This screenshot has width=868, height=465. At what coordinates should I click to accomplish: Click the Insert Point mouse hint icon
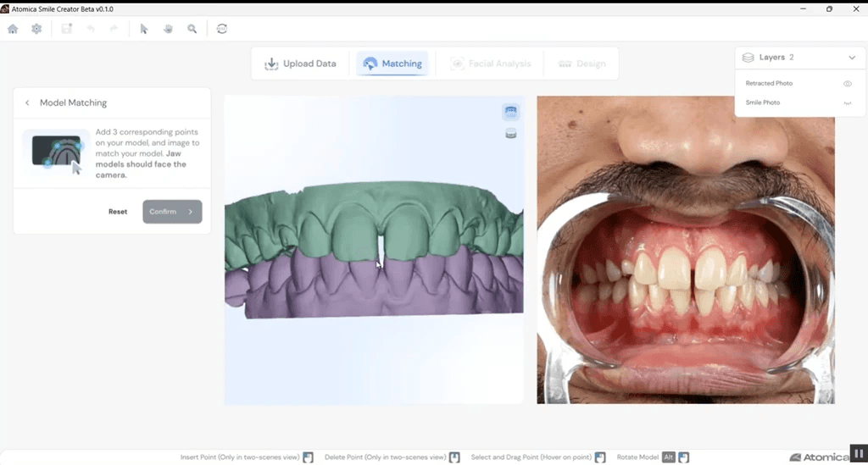point(308,457)
